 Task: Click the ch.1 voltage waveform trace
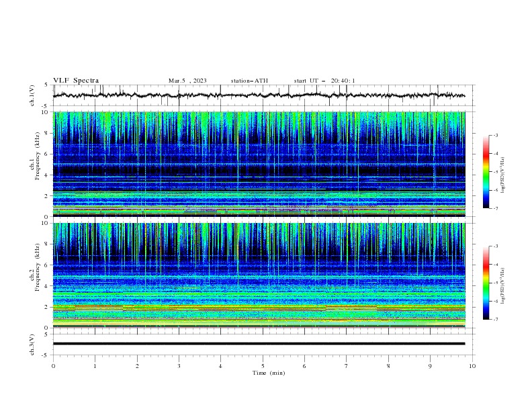pos(259,95)
